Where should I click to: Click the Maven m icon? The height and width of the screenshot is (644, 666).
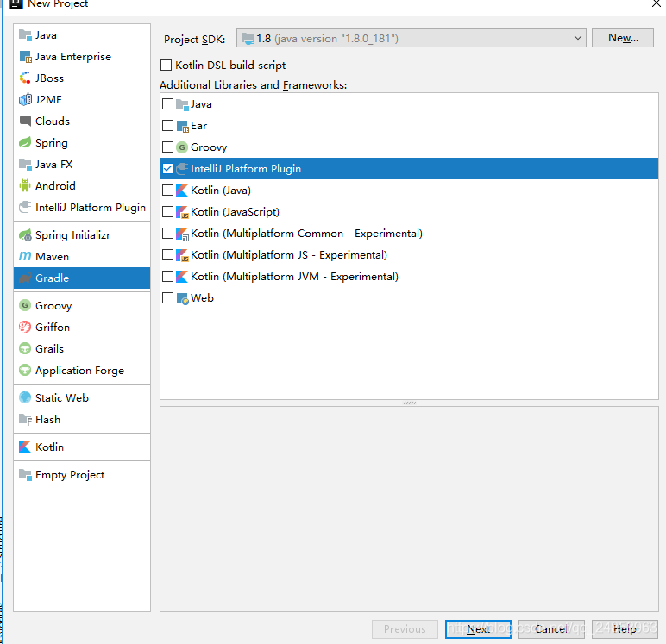pyautogui.click(x=26, y=256)
